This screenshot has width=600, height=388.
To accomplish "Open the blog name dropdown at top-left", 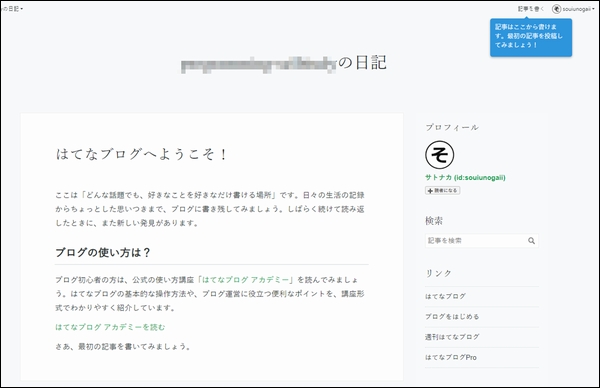I will pyautogui.click(x=11, y=8).
